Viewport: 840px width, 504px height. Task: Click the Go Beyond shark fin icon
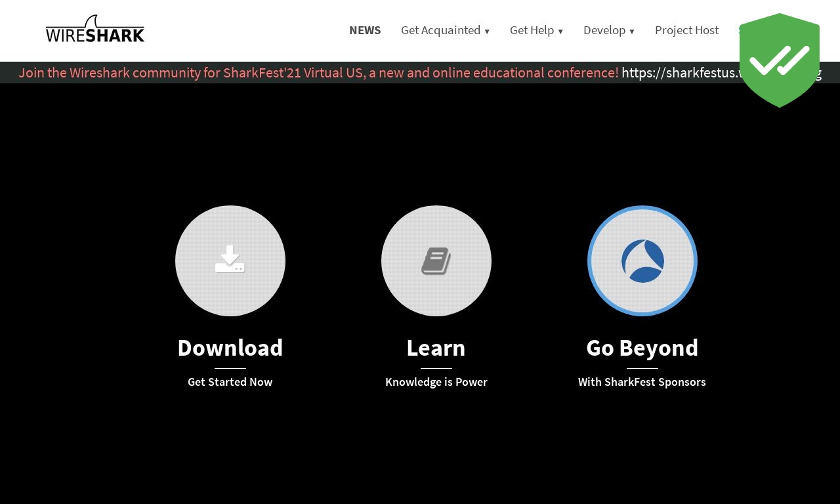coord(642,261)
